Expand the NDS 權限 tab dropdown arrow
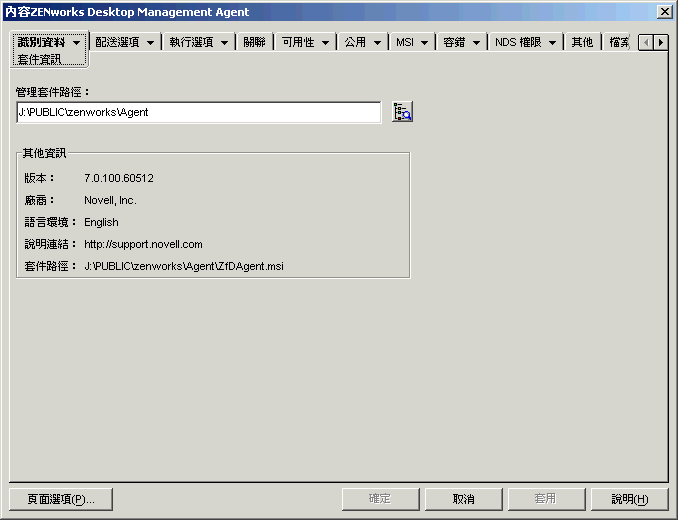Screen dimensions: 678x520 point(553,43)
